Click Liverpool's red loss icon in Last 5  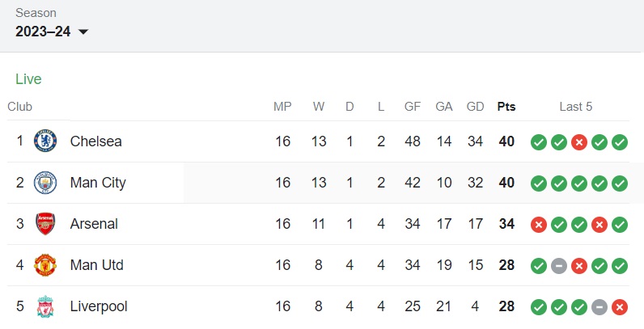[x=620, y=307]
